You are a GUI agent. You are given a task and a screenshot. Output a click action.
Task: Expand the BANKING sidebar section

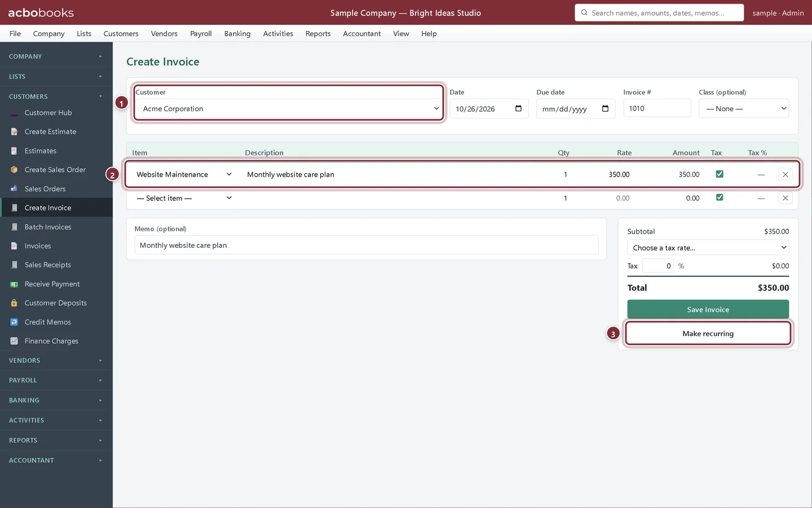pyautogui.click(x=56, y=400)
